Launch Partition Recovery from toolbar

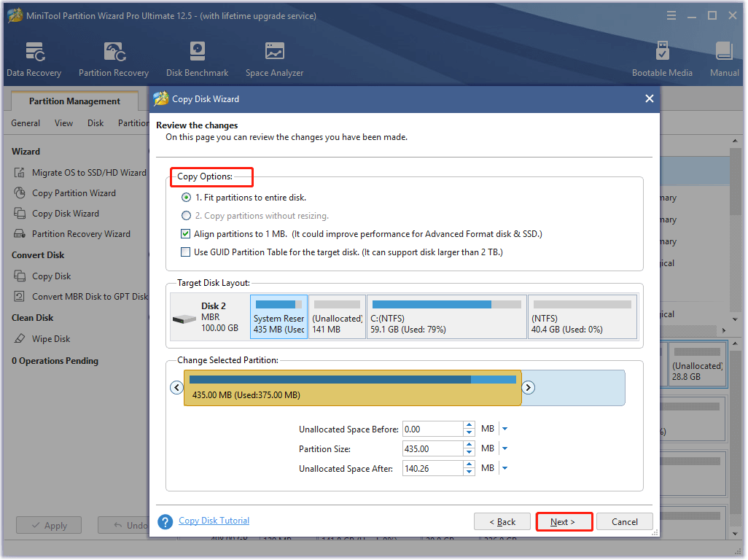(x=114, y=58)
